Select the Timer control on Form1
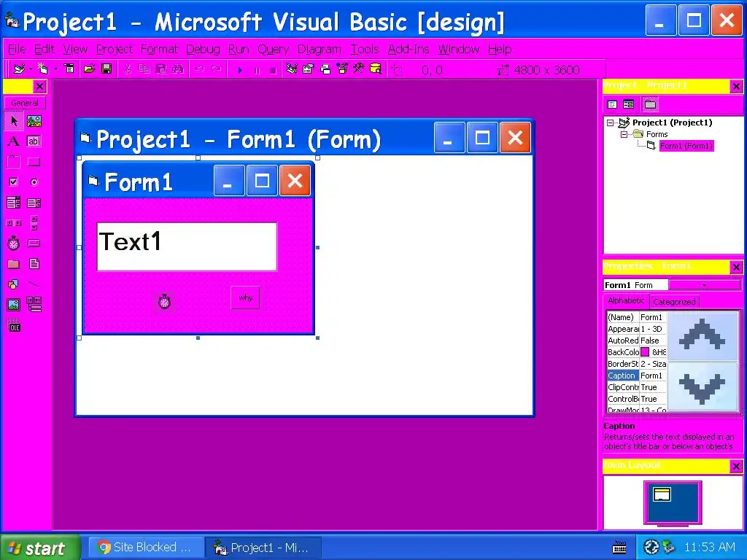The height and width of the screenshot is (560, 747). pos(164,301)
